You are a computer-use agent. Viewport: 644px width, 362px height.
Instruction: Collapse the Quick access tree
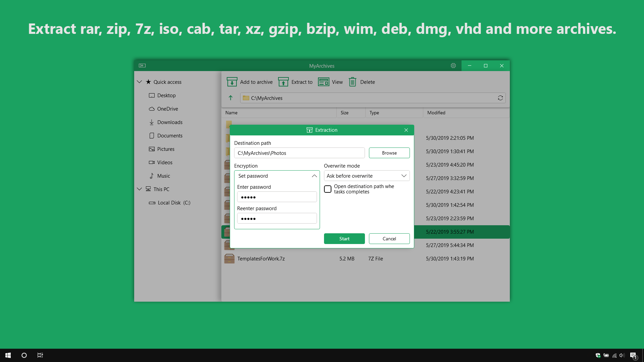point(140,82)
